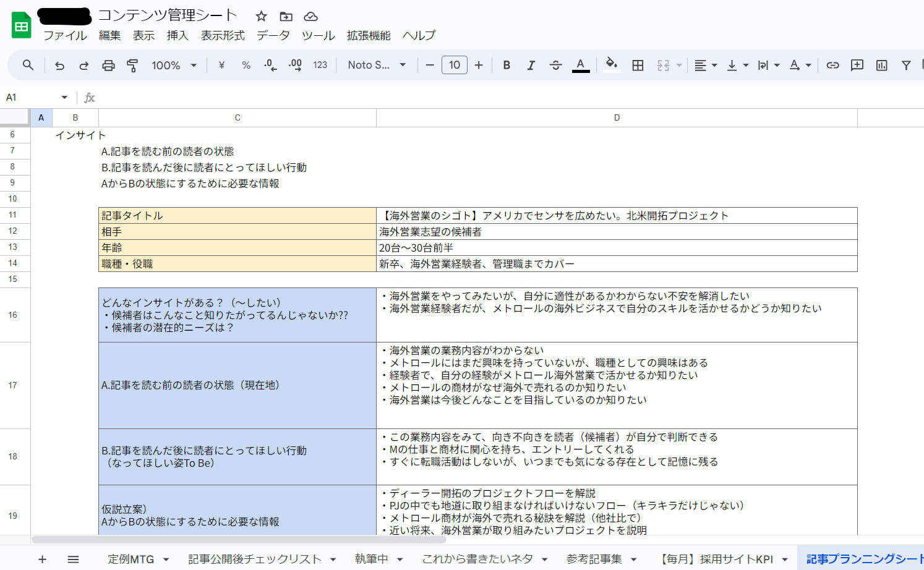The image size is (924, 570).
Task: Check the cloud save status icon
Action: (310, 16)
